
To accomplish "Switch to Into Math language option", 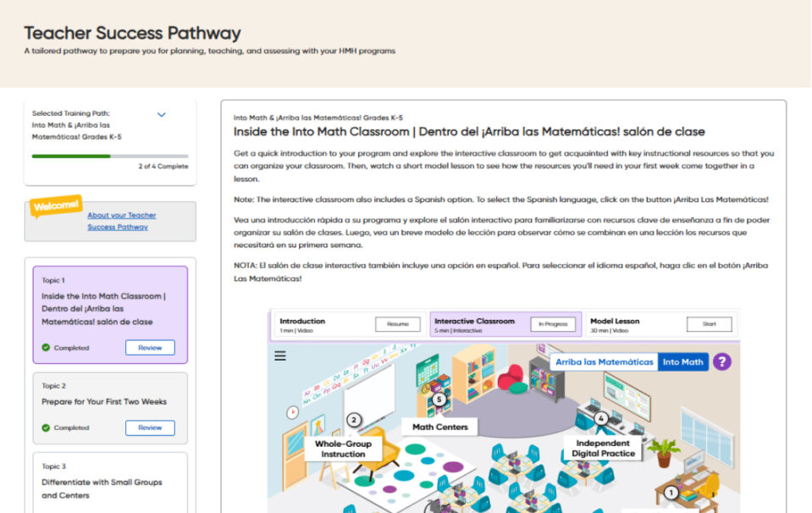I will (x=683, y=361).
